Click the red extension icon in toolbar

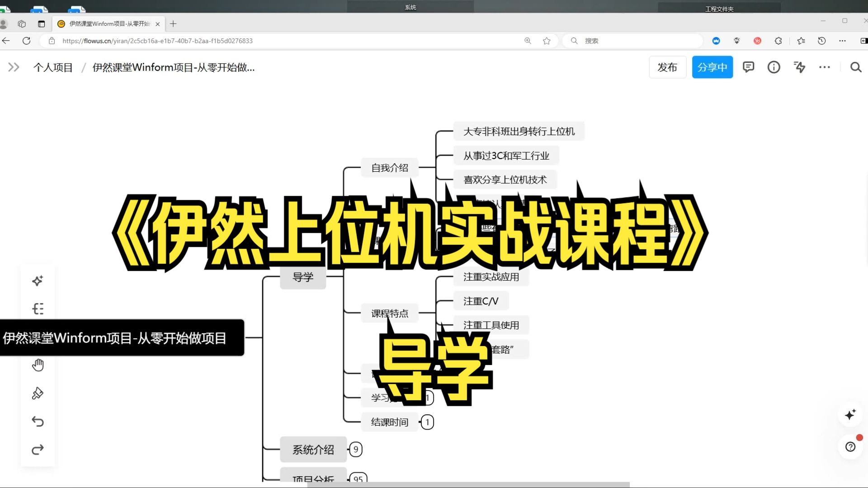click(758, 41)
